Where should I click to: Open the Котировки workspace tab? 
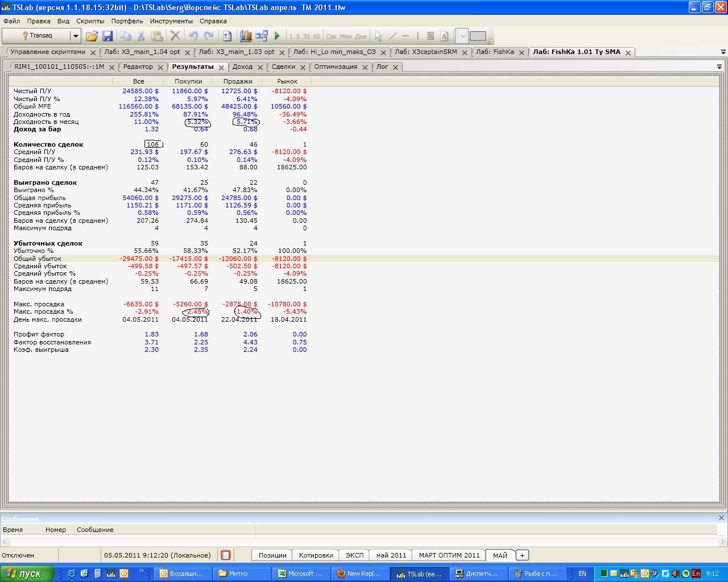coord(316,555)
